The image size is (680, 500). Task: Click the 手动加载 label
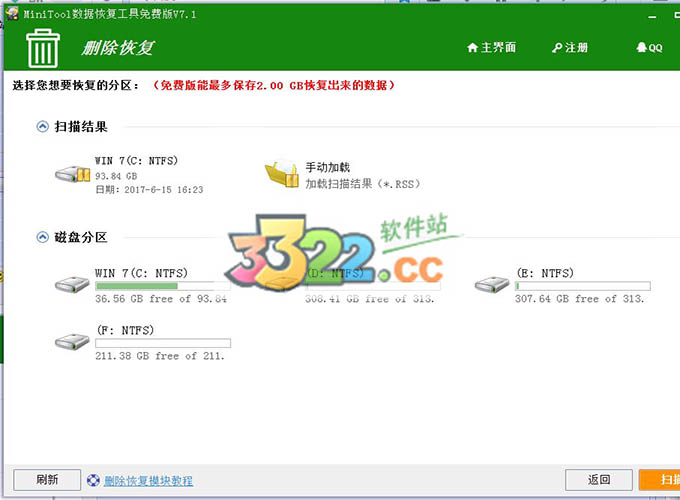[327, 167]
